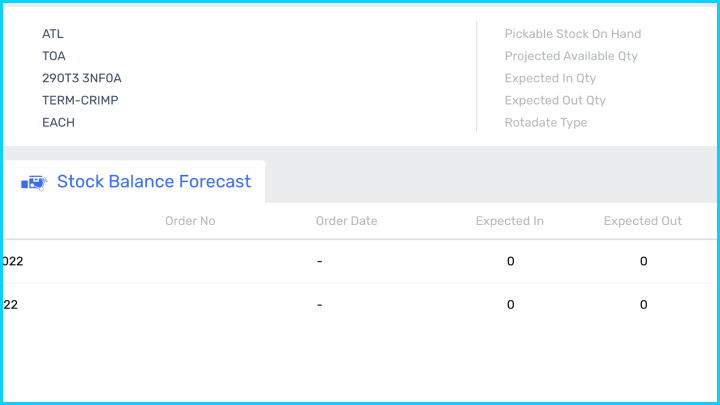Sort by the Order Date column header
This screenshot has width=720, height=405.
tap(346, 221)
